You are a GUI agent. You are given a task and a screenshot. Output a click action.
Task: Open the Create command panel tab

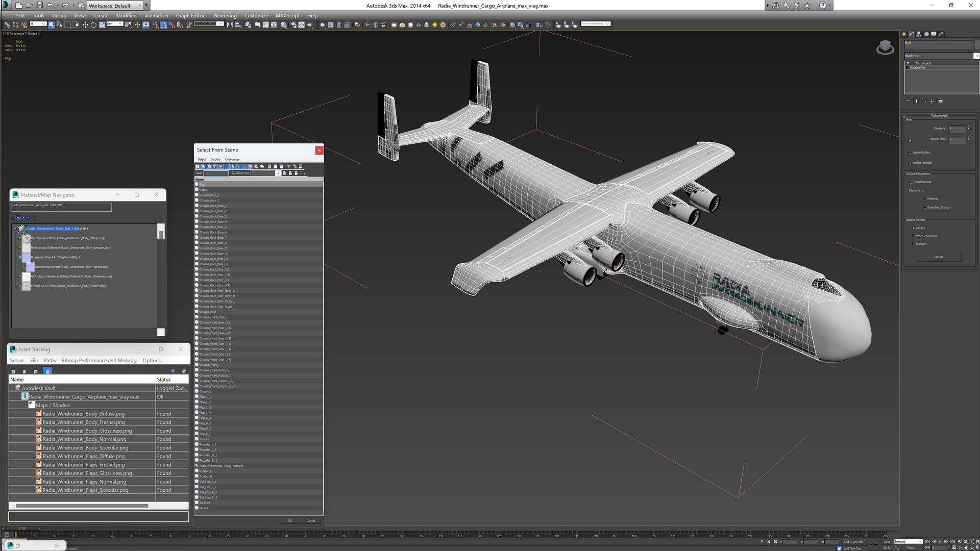[904, 34]
